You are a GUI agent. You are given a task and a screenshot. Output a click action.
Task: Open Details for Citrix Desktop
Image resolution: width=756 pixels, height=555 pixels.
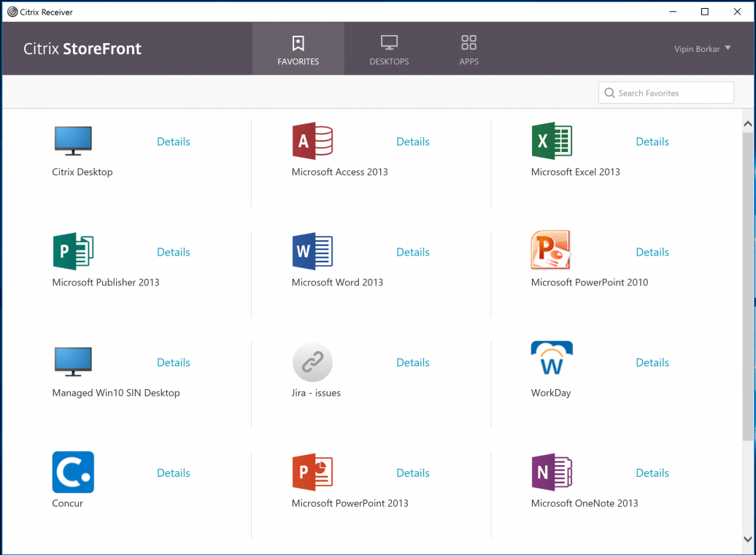174,142
